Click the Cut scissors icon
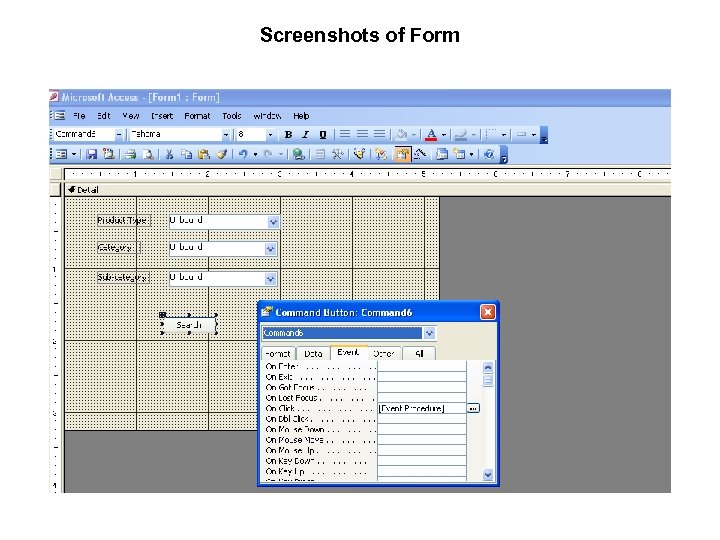 [169, 154]
